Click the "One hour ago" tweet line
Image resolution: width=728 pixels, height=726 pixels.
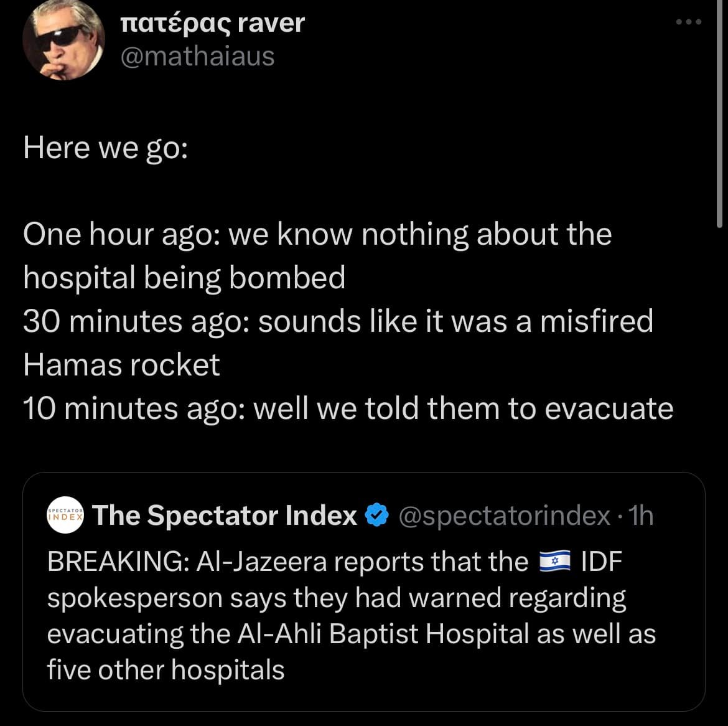click(x=317, y=235)
